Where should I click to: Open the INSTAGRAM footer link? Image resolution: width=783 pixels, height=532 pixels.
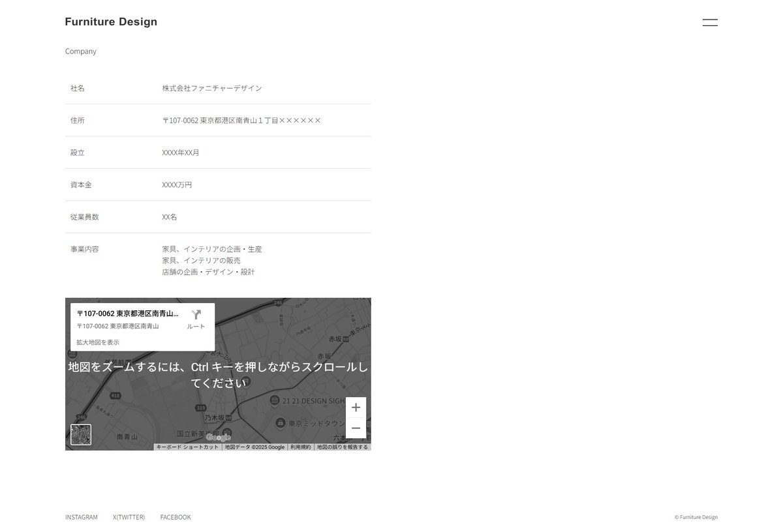(82, 517)
